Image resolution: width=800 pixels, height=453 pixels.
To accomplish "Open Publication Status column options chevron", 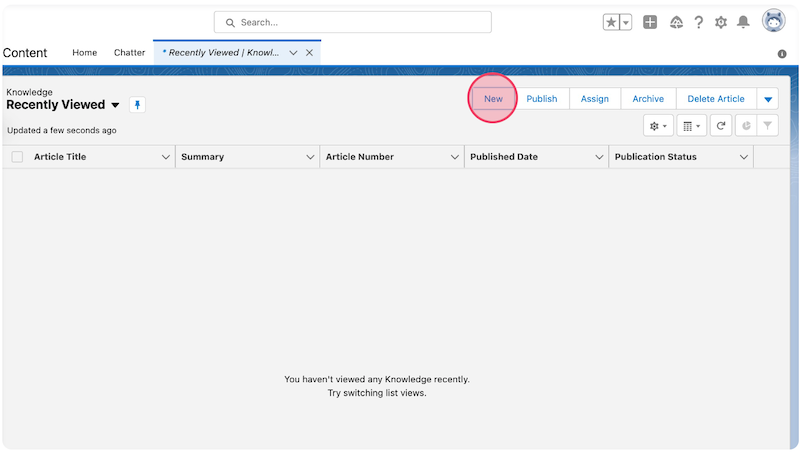I will (x=744, y=157).
